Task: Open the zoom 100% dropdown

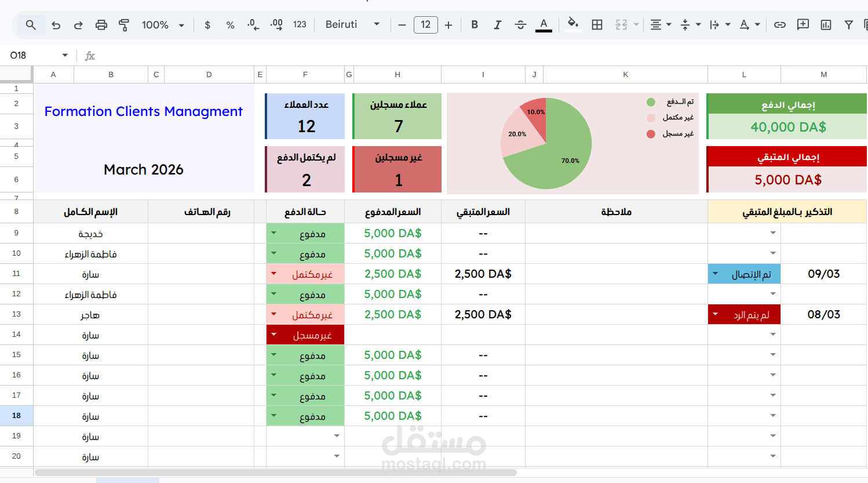Action: pos(163,25)
